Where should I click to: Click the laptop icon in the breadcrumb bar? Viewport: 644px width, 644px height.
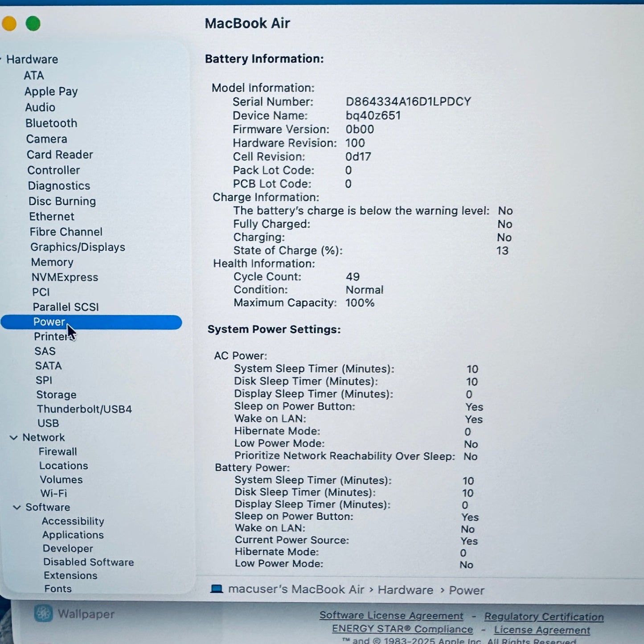tap(217, 589)
